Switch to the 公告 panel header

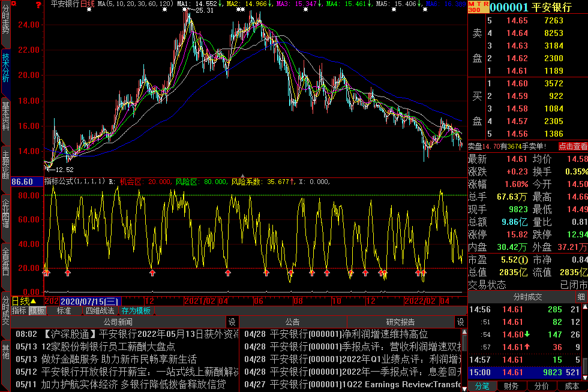293,322
